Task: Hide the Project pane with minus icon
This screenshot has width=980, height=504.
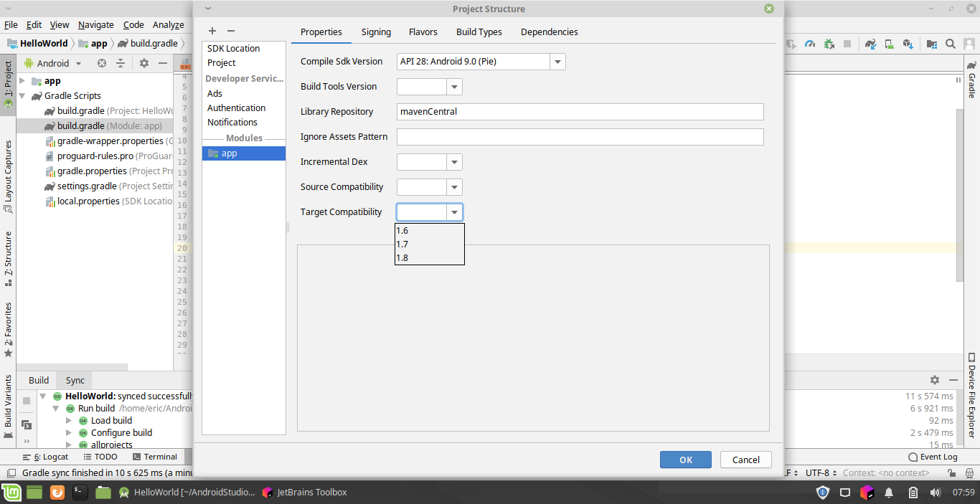Action: (163, 63)
